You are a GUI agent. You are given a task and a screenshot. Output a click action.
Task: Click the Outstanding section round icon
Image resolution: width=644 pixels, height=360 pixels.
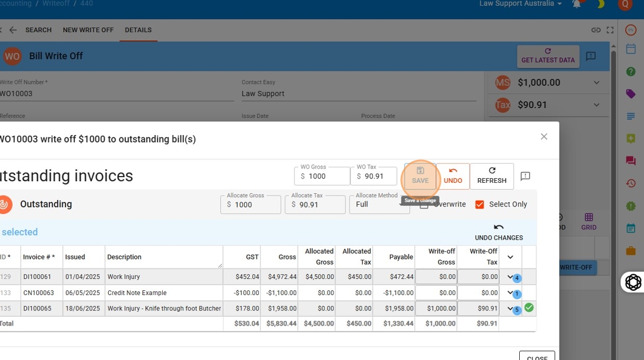pos(4,204)
